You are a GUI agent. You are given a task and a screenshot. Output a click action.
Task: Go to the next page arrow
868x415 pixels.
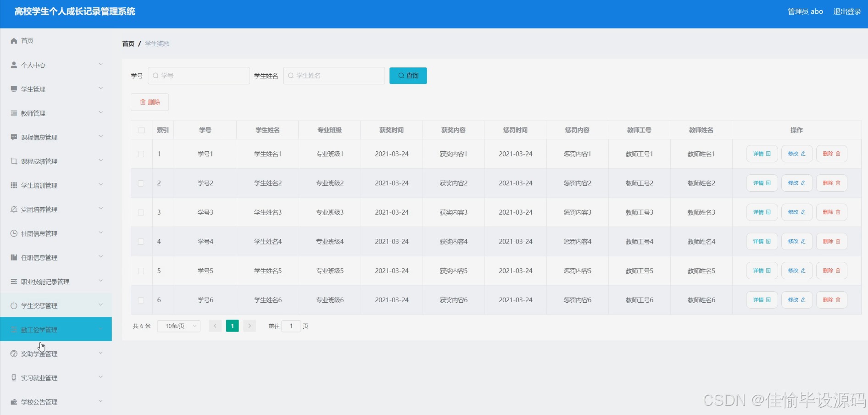click(250, 326)
